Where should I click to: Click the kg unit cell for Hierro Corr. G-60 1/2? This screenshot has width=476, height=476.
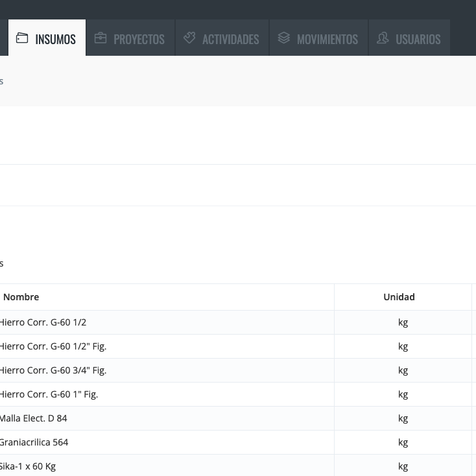coord(403,322)
